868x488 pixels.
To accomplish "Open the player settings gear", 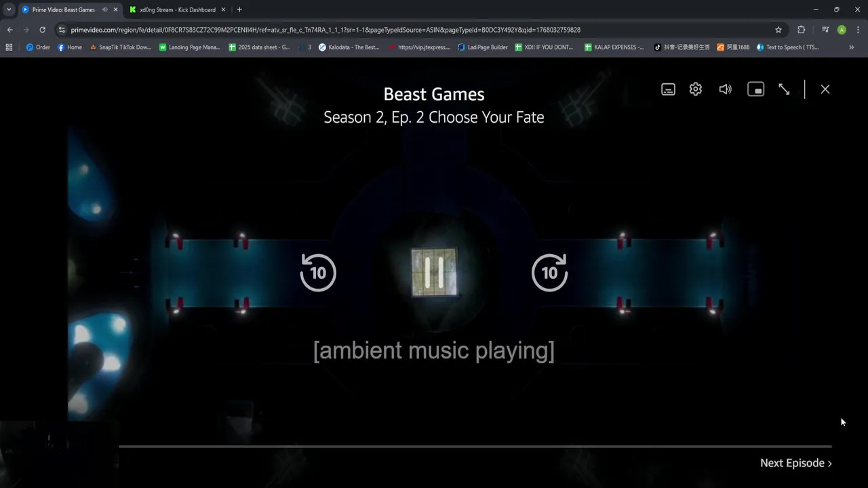I will [696, 89].
